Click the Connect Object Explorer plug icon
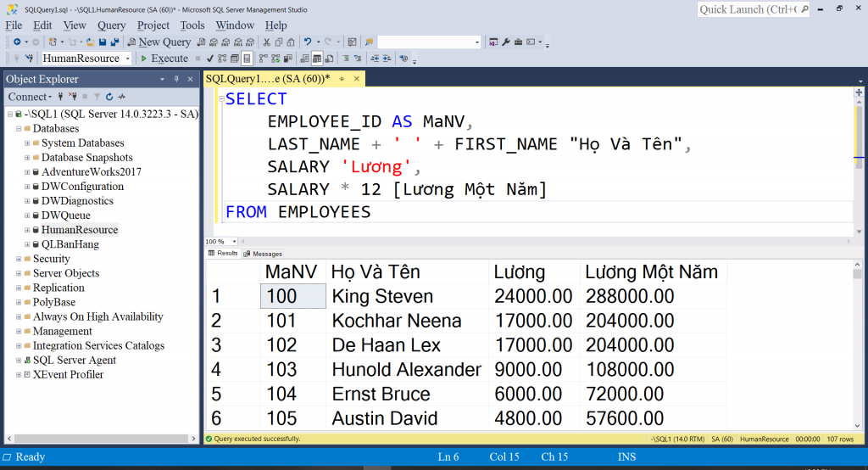The width and height of the screenshot is (868, 470). pyautogui.click(x=60, y=97)
